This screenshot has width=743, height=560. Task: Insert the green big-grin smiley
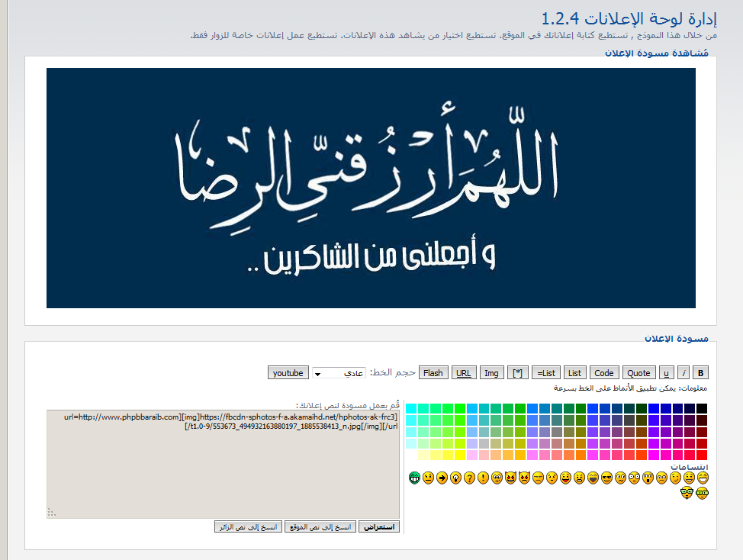[x=414, y=478]
